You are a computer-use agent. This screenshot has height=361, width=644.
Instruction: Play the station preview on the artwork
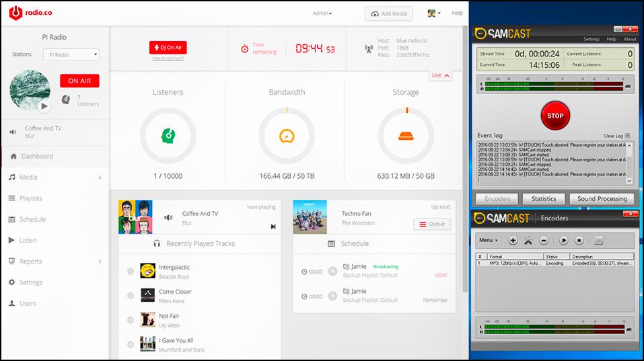44,106
